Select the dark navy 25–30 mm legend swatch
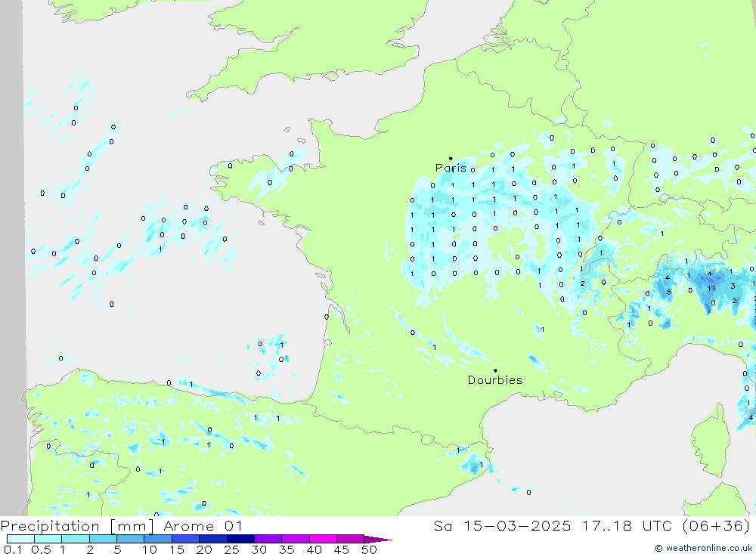 (x=240, y=539)
